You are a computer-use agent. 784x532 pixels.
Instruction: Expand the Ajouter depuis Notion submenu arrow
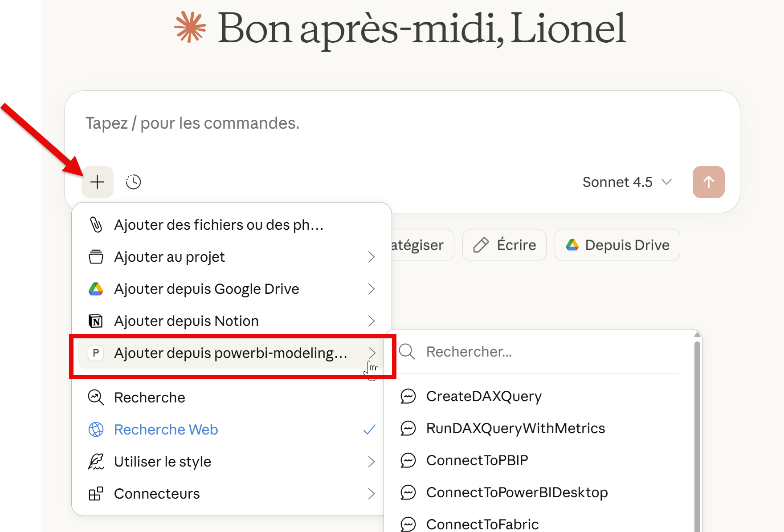[x=371, y=321]
